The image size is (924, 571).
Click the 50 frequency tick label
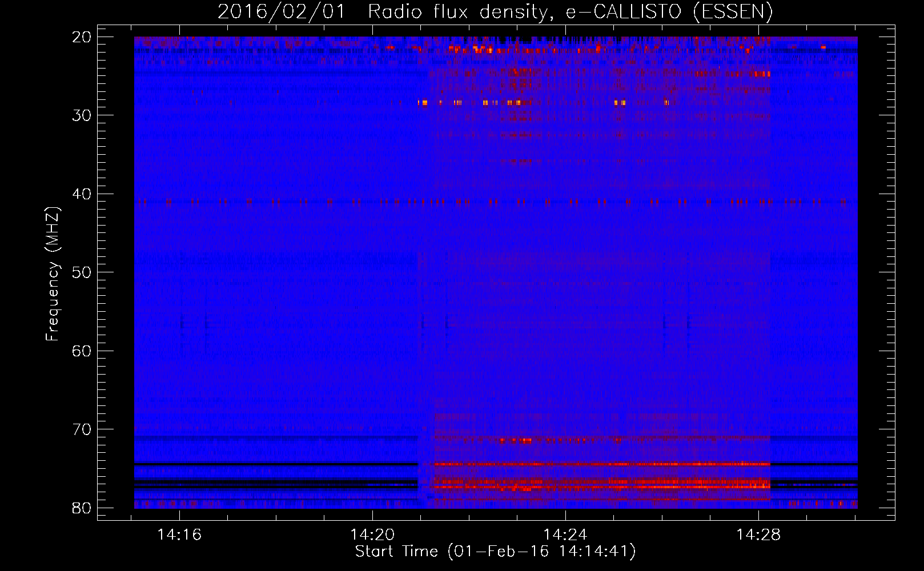[82, 272]
